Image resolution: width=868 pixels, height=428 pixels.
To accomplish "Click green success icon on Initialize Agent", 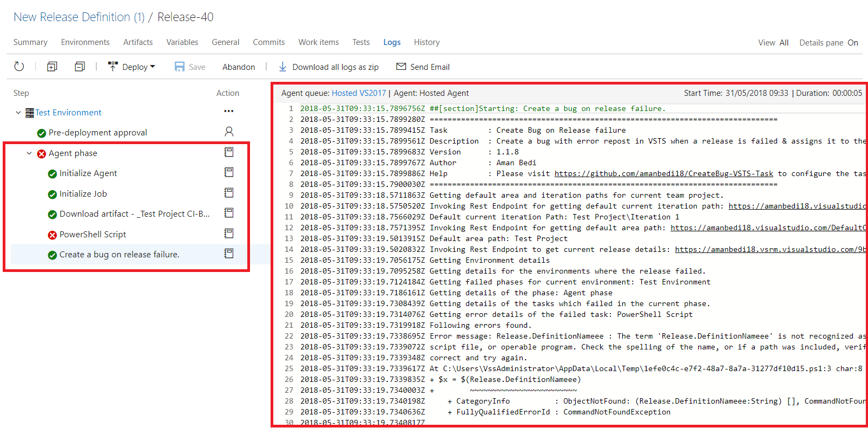I will (52, 174).
